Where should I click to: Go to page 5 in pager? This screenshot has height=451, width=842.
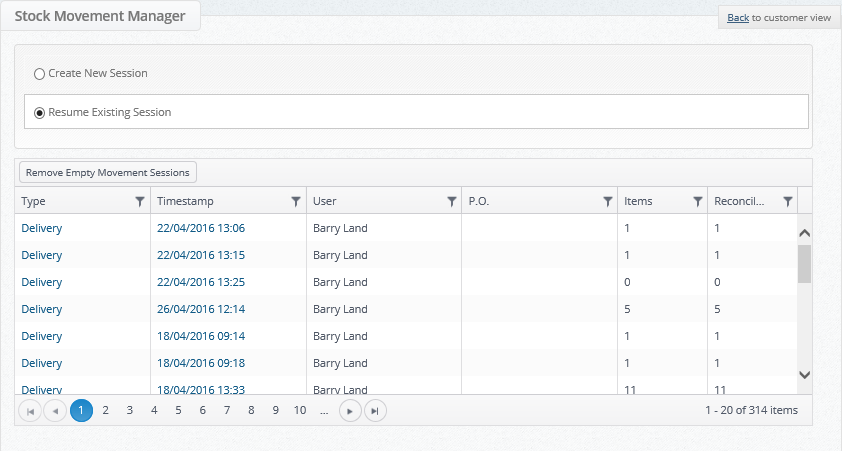(178, 411)
